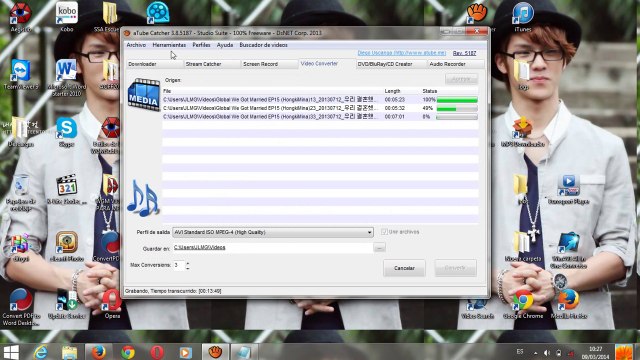
Task: Click the MP3 Downloader desktop shortcut
Action: pyautogui.click(x=522, y=132)
